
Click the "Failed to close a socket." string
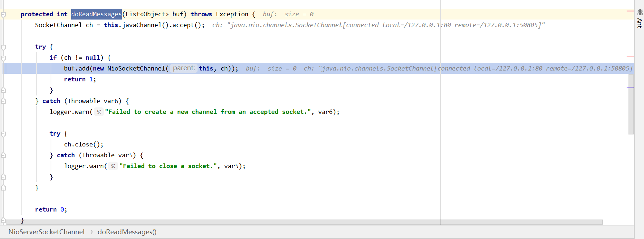coord(168,166)
